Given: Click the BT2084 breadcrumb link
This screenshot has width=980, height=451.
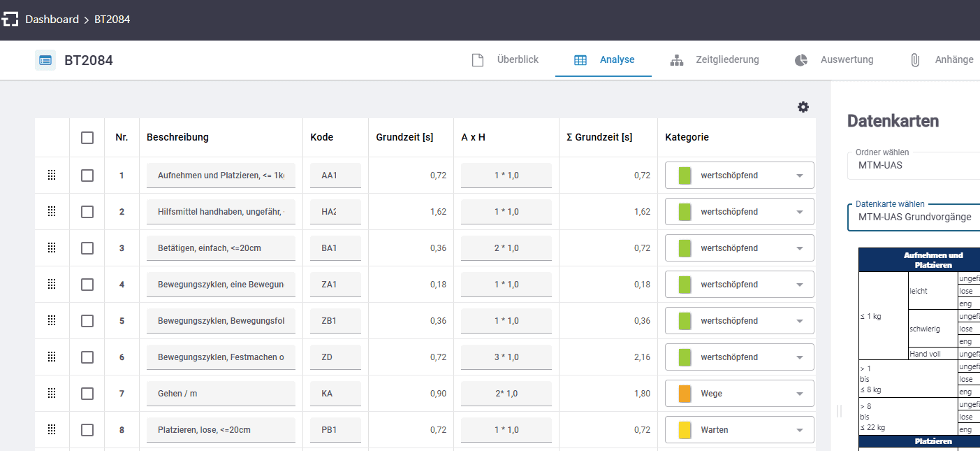Looking at the screenshot, I should 112,20.
